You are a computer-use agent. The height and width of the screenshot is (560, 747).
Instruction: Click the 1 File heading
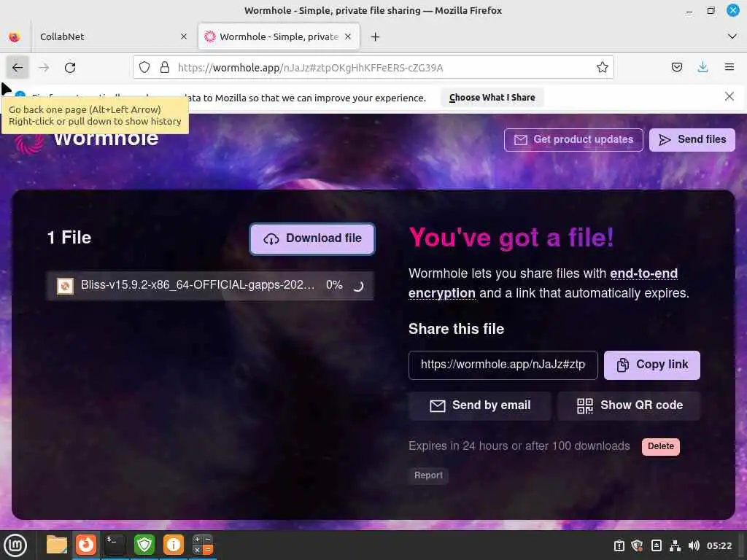69,238
